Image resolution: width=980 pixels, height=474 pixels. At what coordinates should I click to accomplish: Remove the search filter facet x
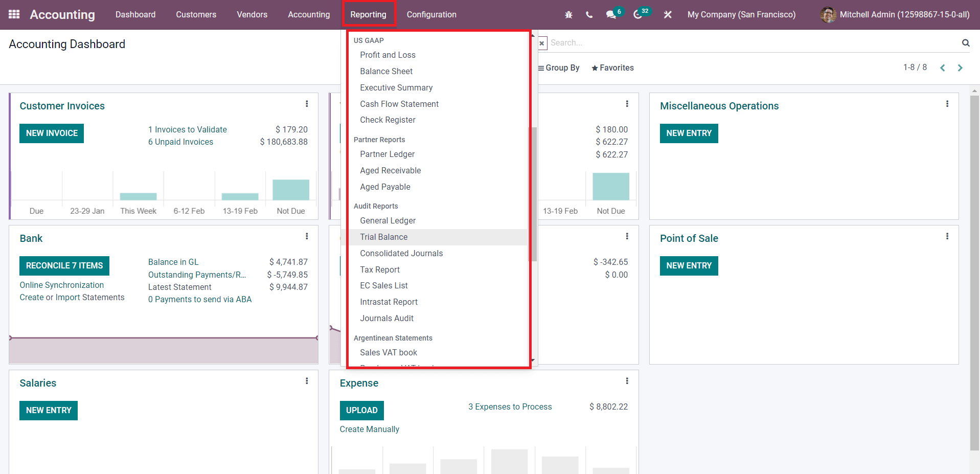pyautogui.click(x=542, y=43)
